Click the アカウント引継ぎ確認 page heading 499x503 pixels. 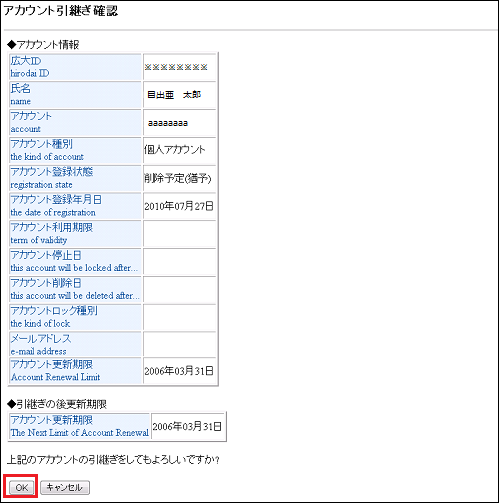pyautogui.click(x=61, y=11)
